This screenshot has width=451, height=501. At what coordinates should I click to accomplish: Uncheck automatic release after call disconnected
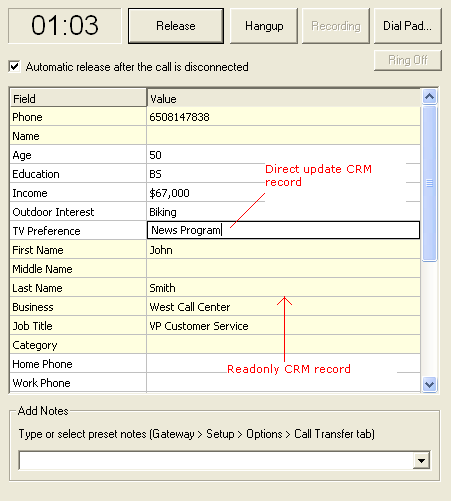[14, 66]
